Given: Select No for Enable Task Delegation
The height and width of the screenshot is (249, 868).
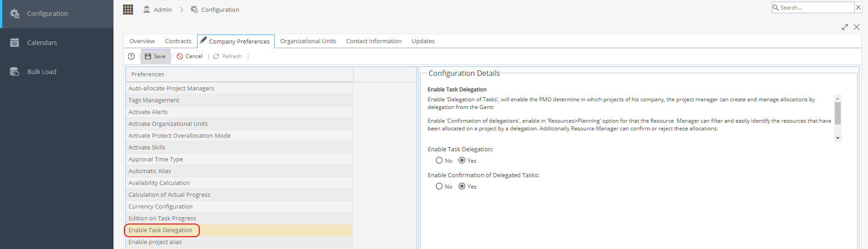Looking at the screenshot, I should point(439,160).
